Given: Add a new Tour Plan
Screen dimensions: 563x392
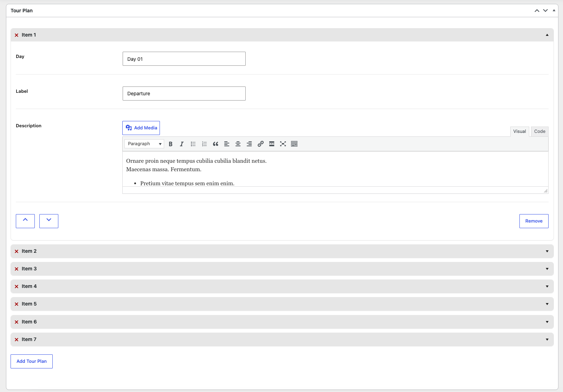Looking at the screenshot, I should point(32,361).
